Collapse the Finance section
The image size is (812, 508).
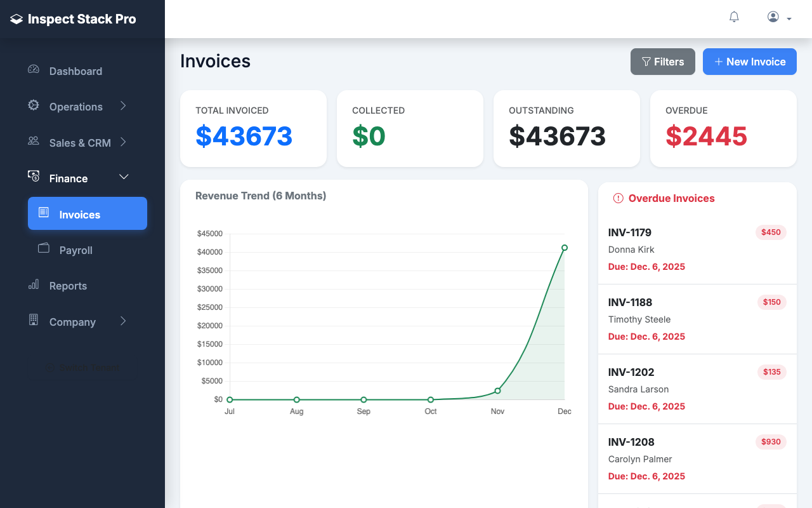[124, 178]
